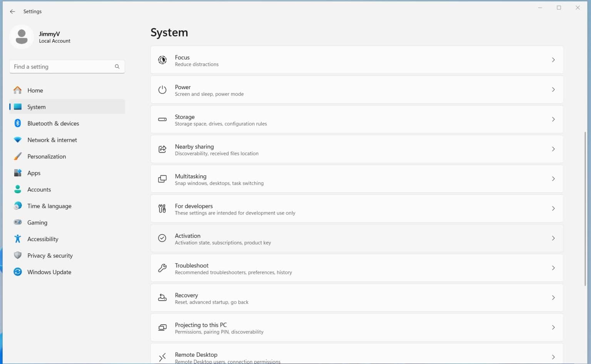Click the Projecting to this PC icon
The height and width of the screenshot is (364, 591).
(162, 327)
